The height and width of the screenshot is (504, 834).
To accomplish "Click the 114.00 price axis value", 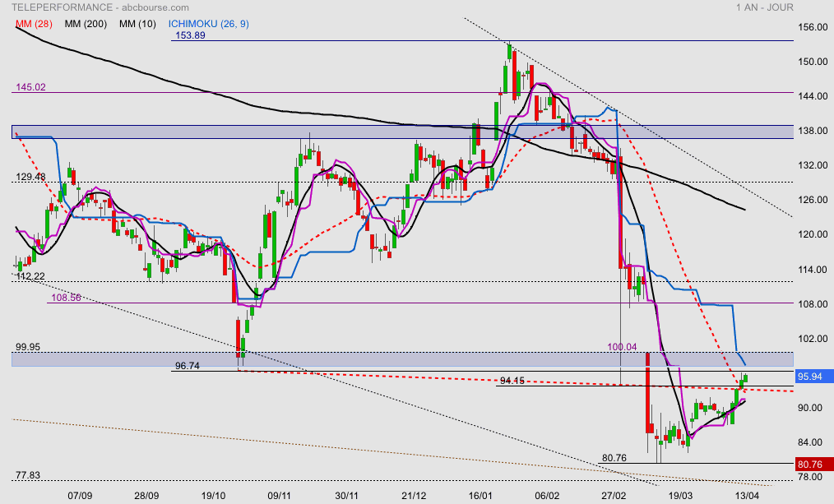I will 813,270.
